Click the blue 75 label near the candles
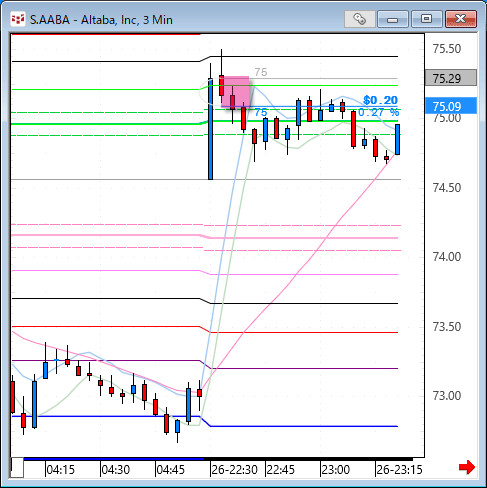487x488 pixels. pyautogui.click(x=261, y=112)
